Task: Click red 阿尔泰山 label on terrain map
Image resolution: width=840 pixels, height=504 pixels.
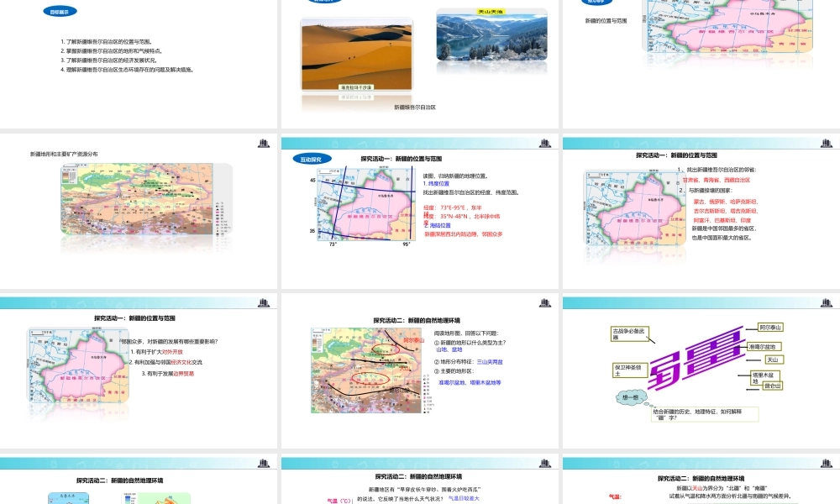Action: click(413, 340)
